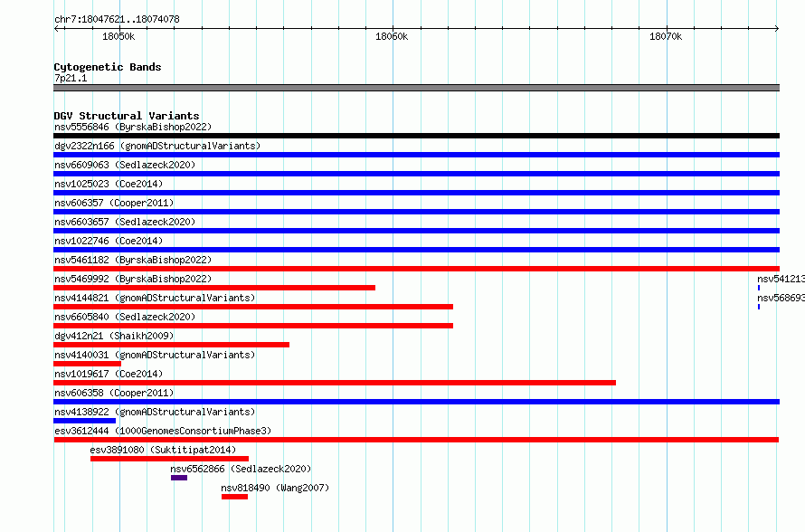Select nsv4138922 (gnomADStructuralVariants) label
This screenshot has width=805, height=532.
pos(155,412)
